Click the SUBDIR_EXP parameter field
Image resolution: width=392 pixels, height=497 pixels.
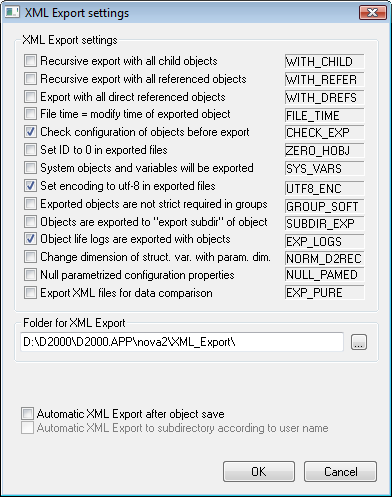[324, 223]
